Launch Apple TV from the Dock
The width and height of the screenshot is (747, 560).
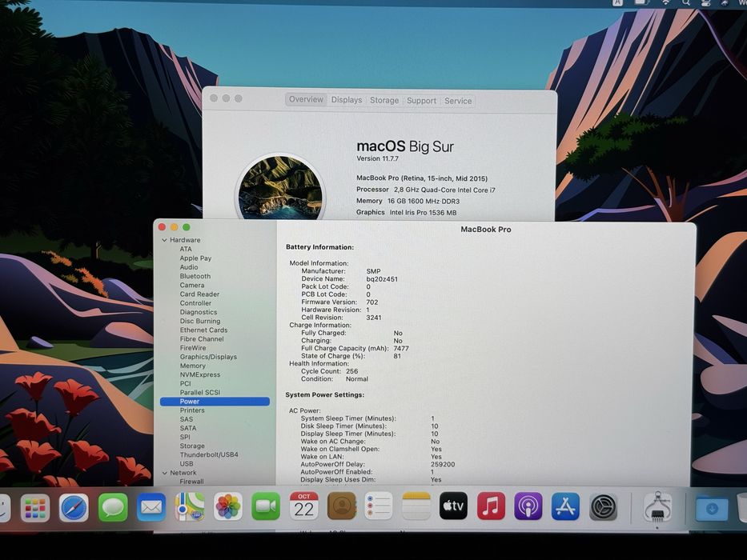click(x=453, y=506)
